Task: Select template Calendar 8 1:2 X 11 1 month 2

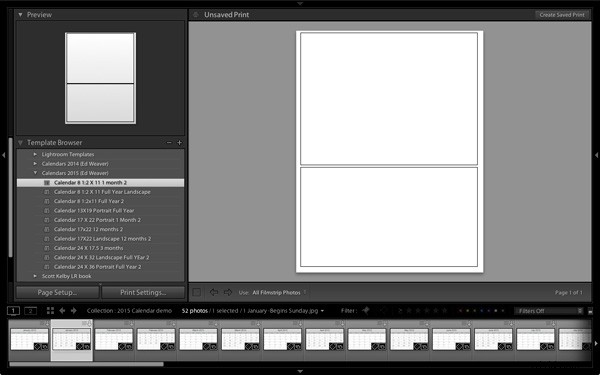Action: 100,183
